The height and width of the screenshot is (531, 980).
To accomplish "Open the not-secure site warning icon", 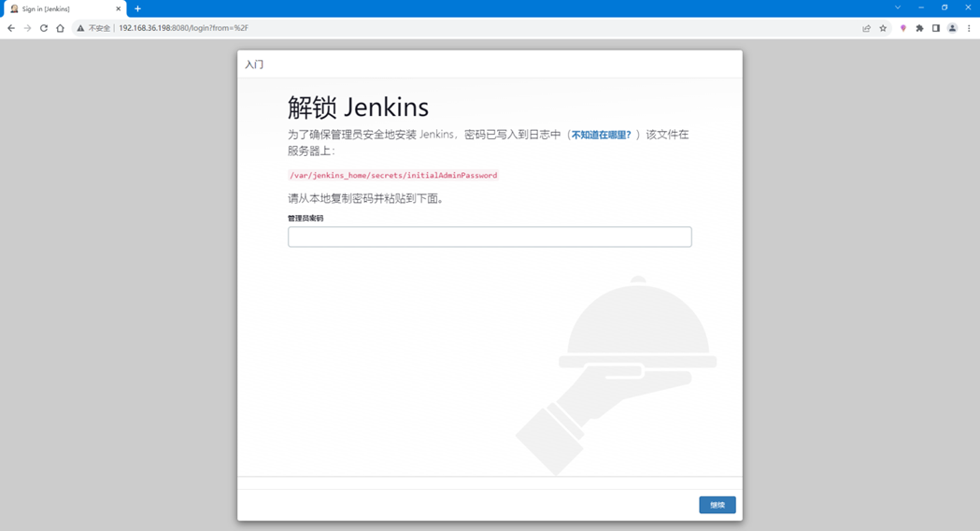I will 80,28.
